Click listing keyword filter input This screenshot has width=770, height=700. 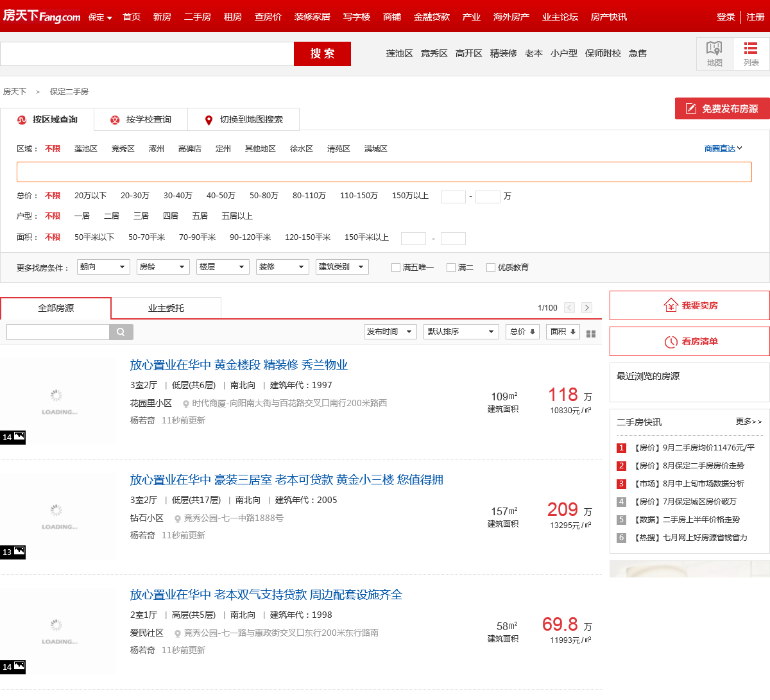click(58, 332)
